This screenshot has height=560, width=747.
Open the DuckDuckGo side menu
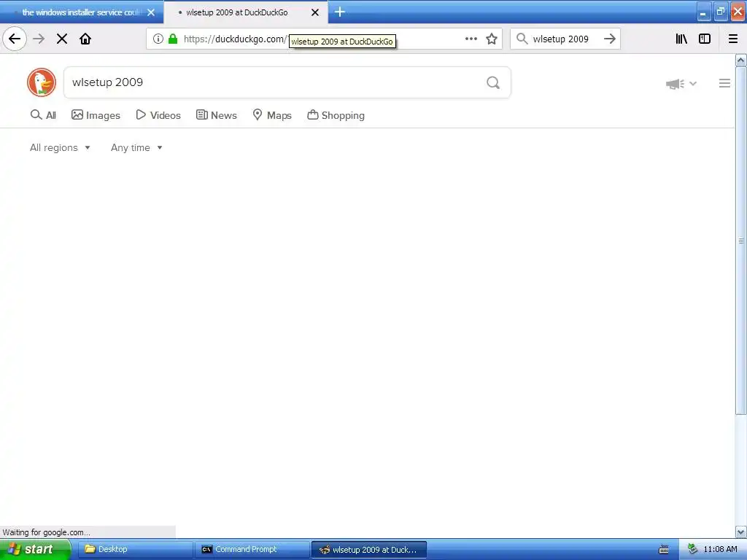[x=724, y=83]
